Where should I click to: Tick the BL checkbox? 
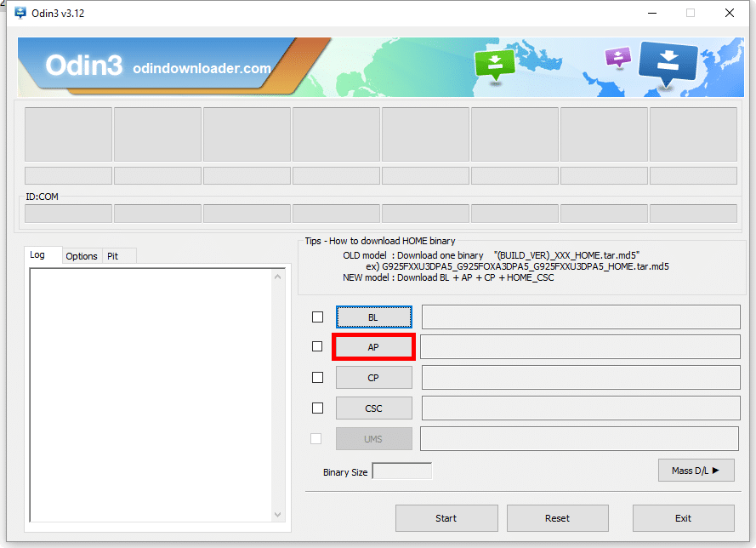click(x=318, y=317)
